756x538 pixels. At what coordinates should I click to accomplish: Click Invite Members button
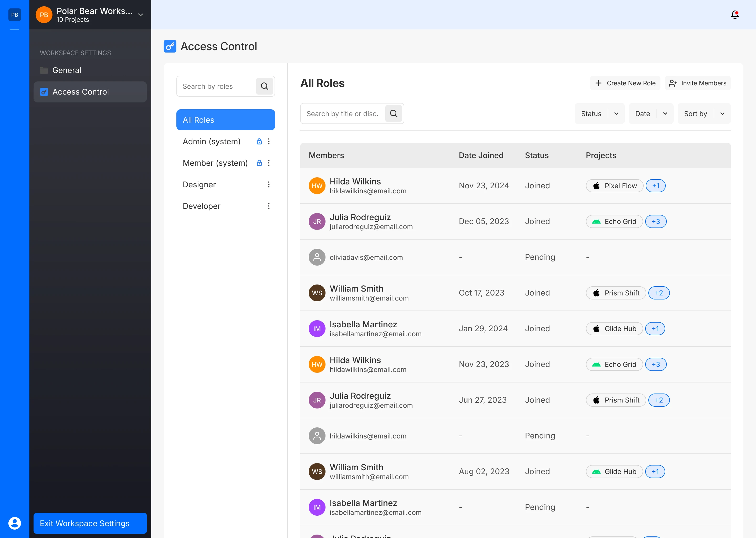pyautogui.click(x=697, y=83)
